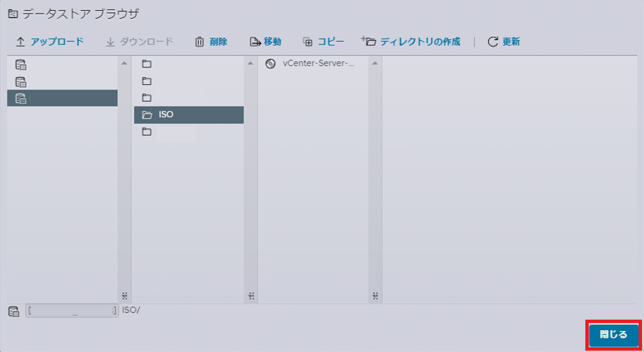Select the first datastore icon in the list

tap(21, 65)
